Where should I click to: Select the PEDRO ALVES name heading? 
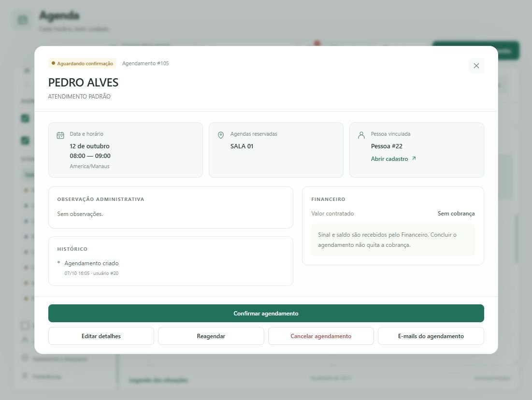pyautogui.click(x=83, y=83)
